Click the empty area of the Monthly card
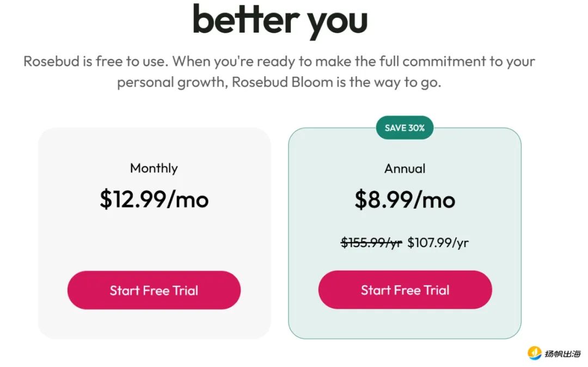This screenshot has height=367, width=588. pos(154,240)
